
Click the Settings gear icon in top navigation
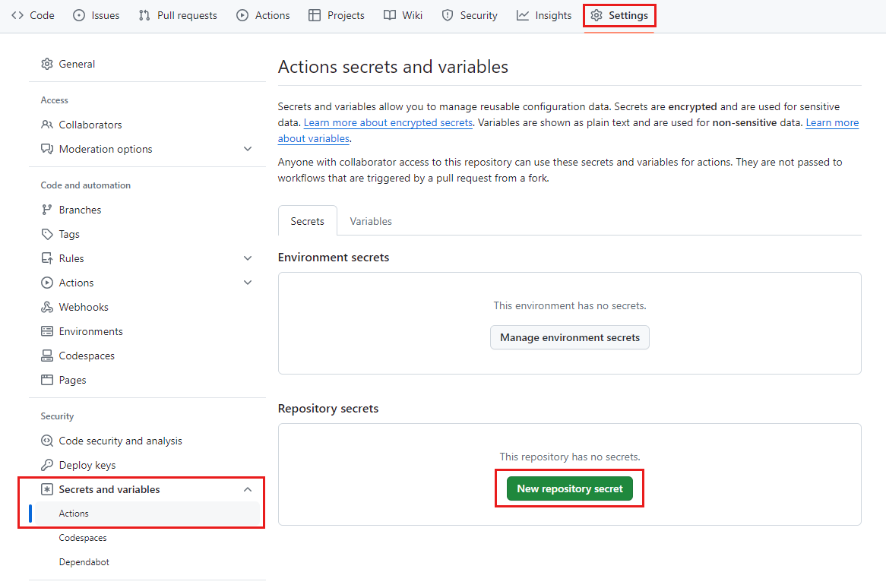pyautogui.click(x=596, y=15)
